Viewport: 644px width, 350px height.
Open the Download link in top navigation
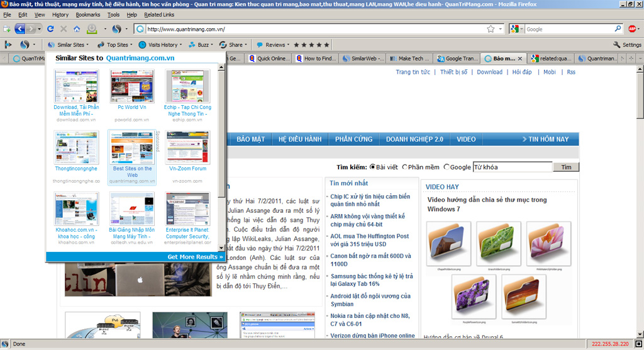pyautogui.click(x=489, y=72)
